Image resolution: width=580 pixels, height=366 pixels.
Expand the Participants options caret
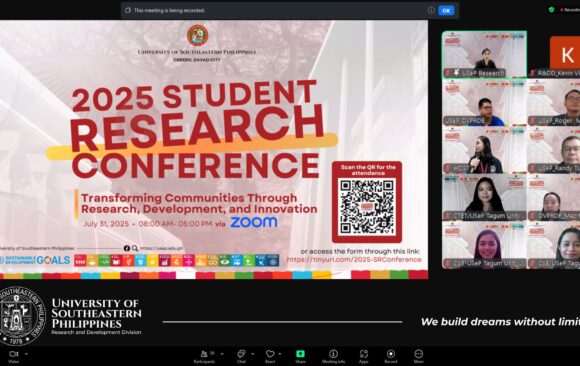click(222, 354)
